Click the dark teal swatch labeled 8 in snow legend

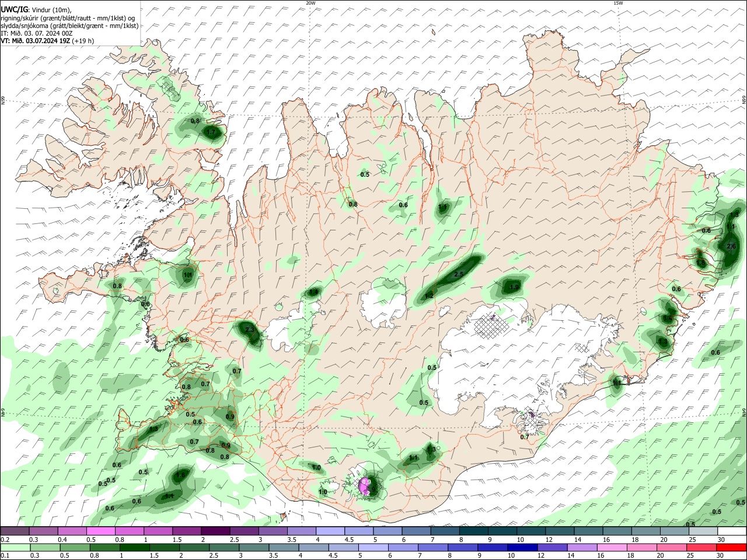tap(474, 531)
